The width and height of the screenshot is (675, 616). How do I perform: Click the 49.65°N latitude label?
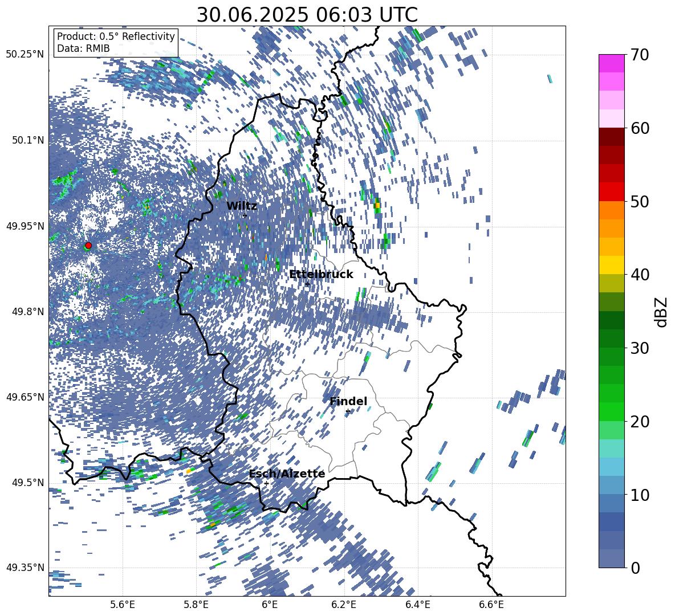tap(25, 397)
